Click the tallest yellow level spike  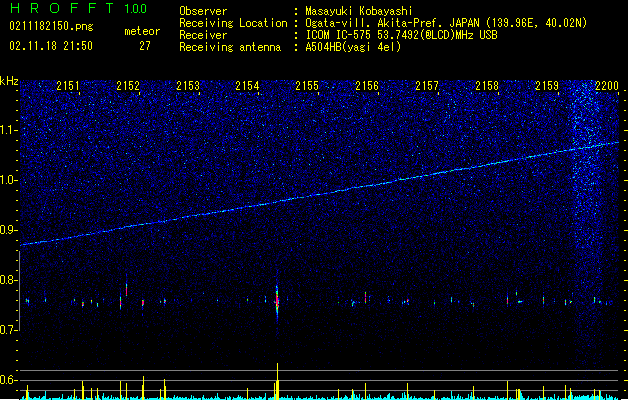point(277,381)
